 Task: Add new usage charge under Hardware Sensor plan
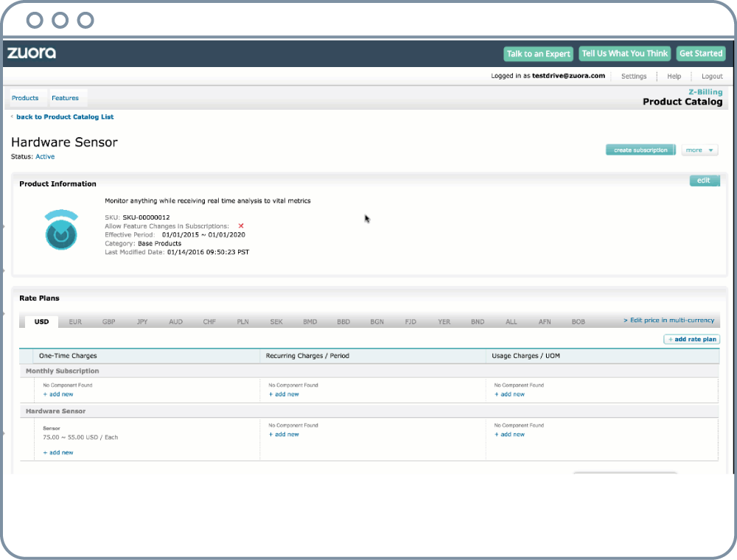pyautogui.click(x=511, y=435)
